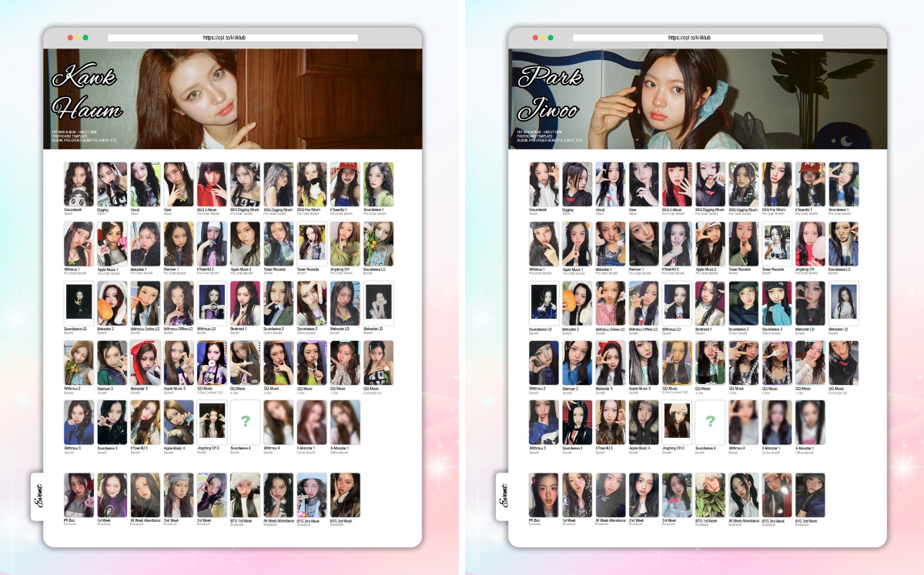This screenshot has height=575, width=924.
Task: Select Kawk Haum's PR Box event photocard
Action: coord(79,495)
